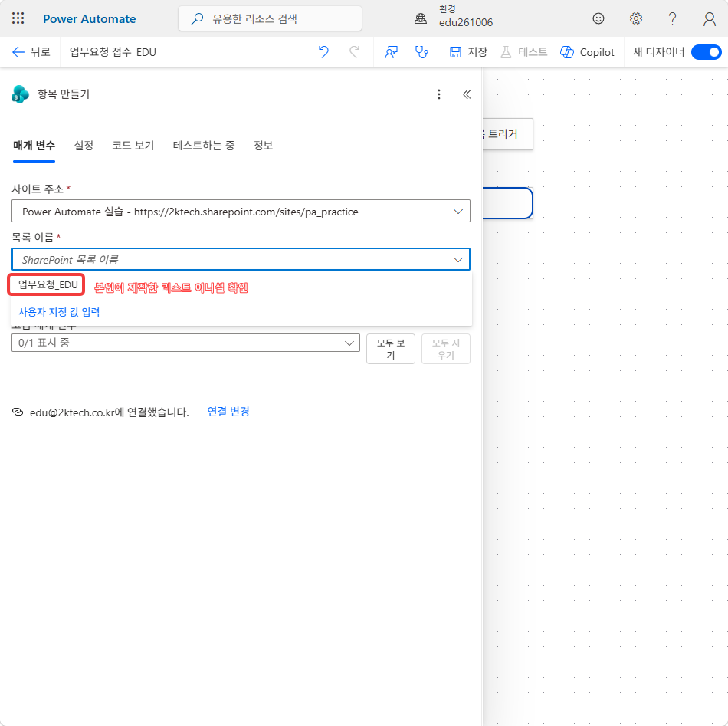Open comments/feedback person icon

pos(391,52)
